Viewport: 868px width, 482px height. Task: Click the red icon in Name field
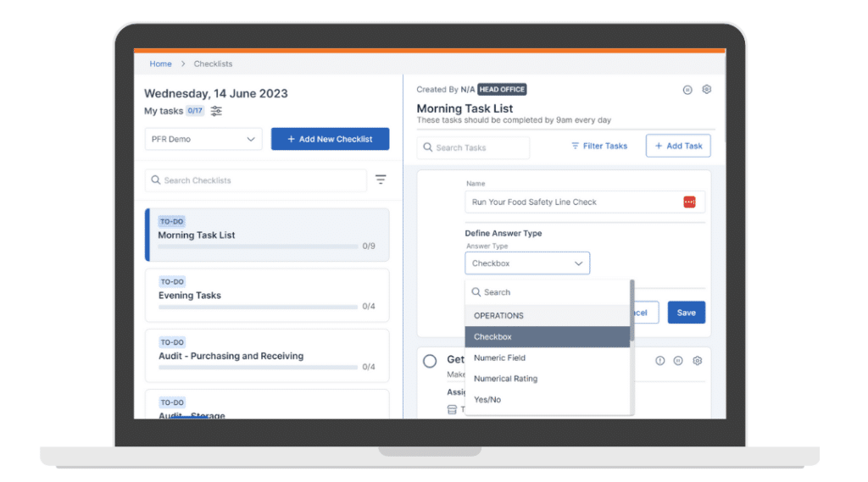(x=689, y=202)
